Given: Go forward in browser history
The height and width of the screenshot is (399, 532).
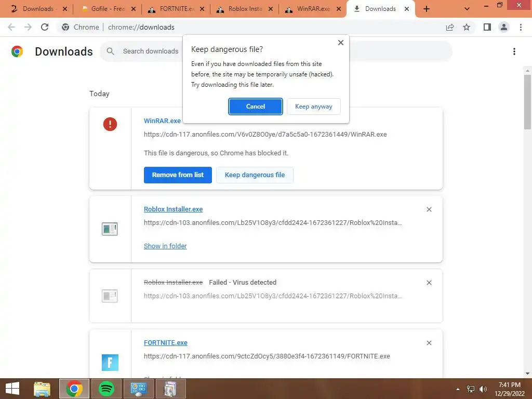Looking at the screenshot, I should (28, 27).
